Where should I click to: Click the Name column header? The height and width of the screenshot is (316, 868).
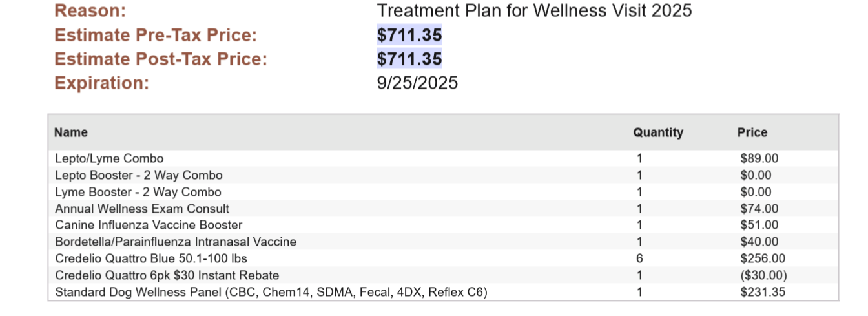(x=71, y=132)
